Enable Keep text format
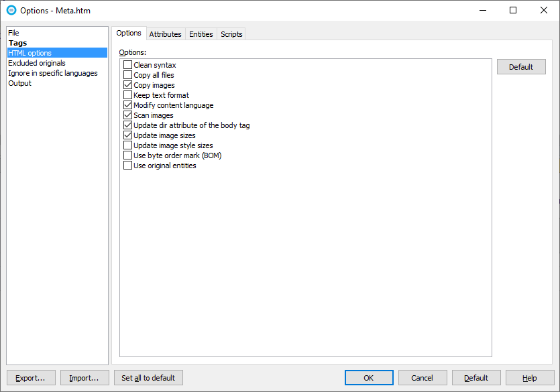The image size is (560, 392). click(x=127, y=95)
